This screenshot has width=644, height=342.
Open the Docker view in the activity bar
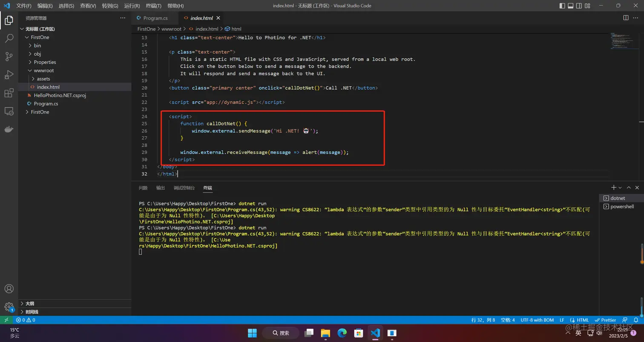9,129
